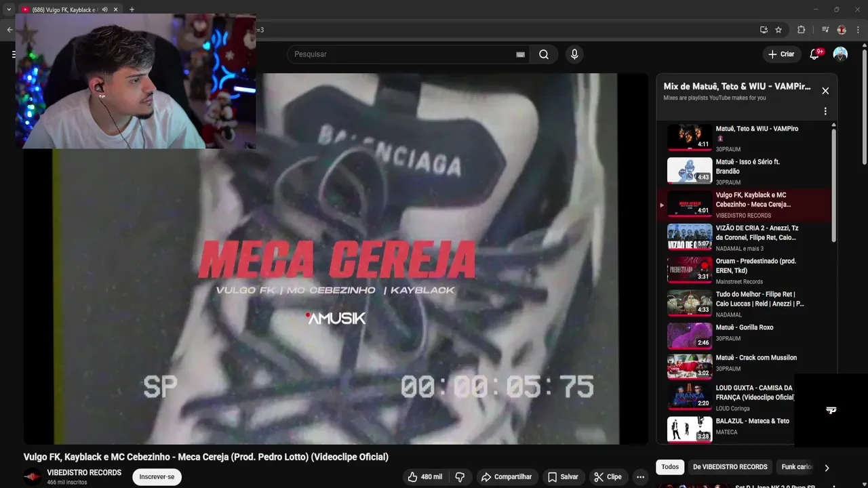Select the Funk carioca chip
Image resolution: width=868 pixels, height=488 pixels.
796,467
